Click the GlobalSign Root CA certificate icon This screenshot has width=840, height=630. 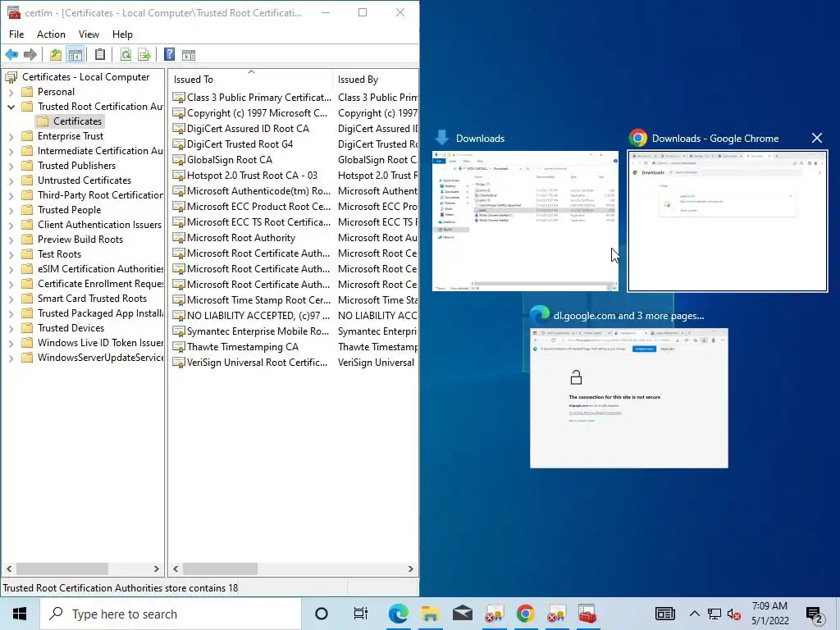[178, 160]
